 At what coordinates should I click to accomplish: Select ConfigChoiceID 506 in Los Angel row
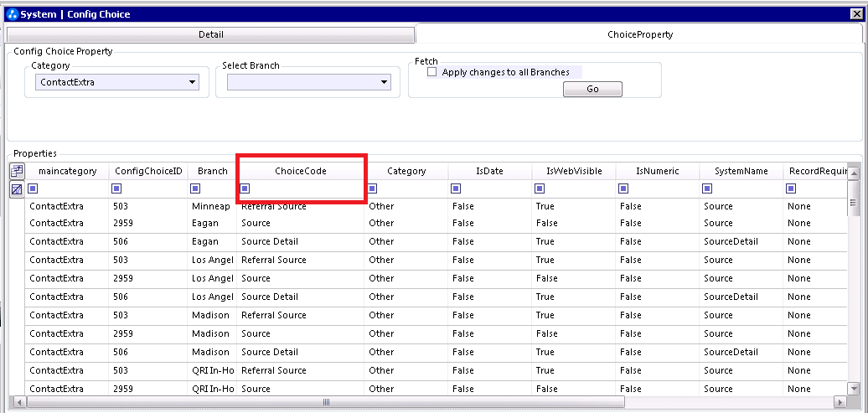(148, 297)
